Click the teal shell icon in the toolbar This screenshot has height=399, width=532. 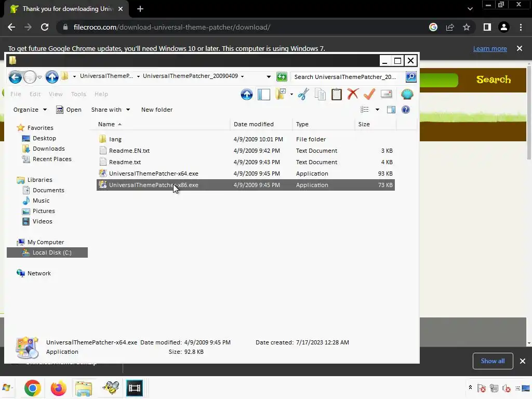[407, 94]
